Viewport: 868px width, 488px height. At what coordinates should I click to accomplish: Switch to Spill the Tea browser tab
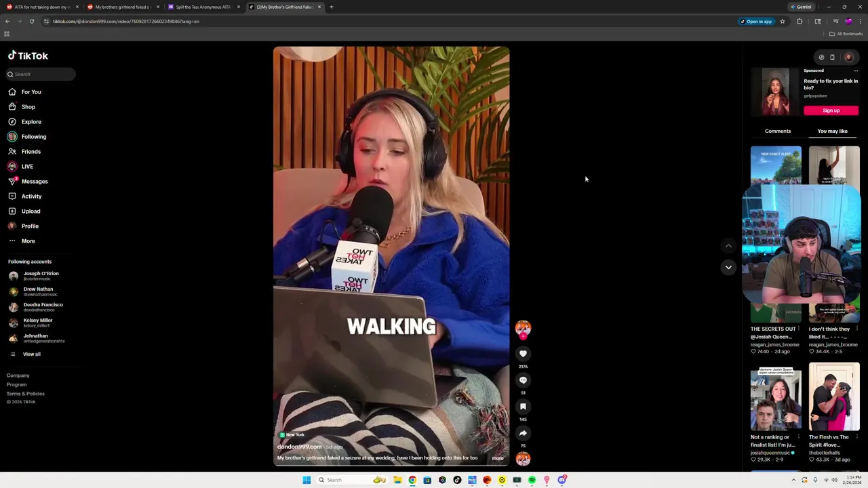(x=203, y=7)
